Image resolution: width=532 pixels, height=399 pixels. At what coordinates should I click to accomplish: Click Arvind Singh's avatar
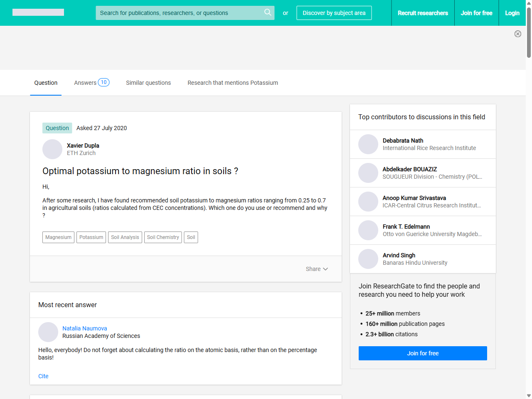[368, 259]
